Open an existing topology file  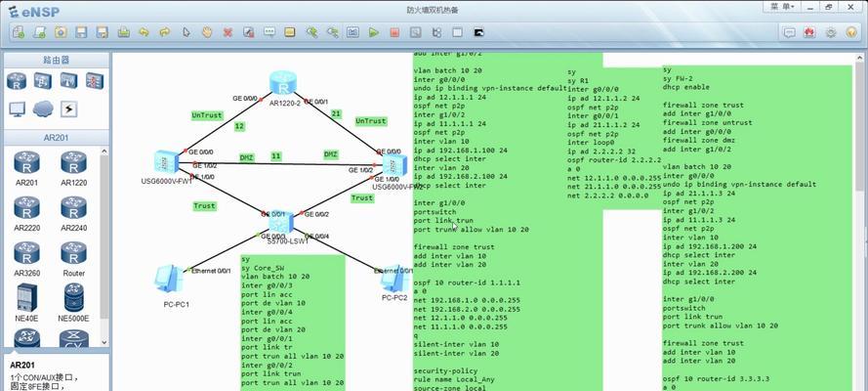61,32
